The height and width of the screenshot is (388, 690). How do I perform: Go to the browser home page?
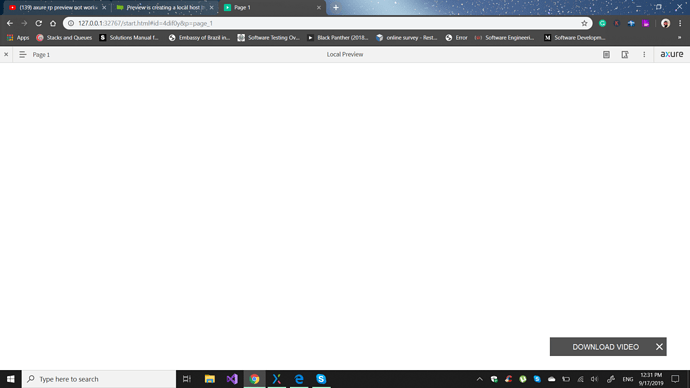coord(53,23)
